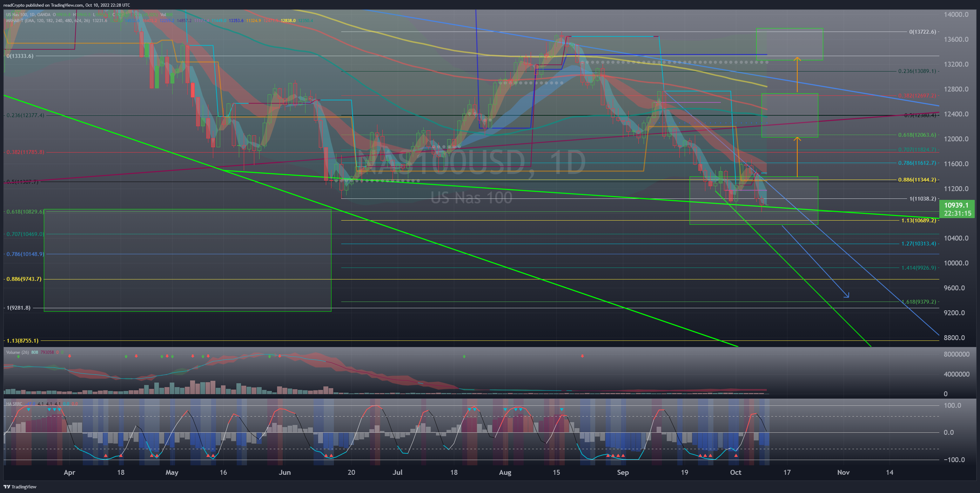The height and width of the screenshot is (493, 980).
Task: Click Fibonacci label 0.707(11824.7)
Action: (917, 149)
